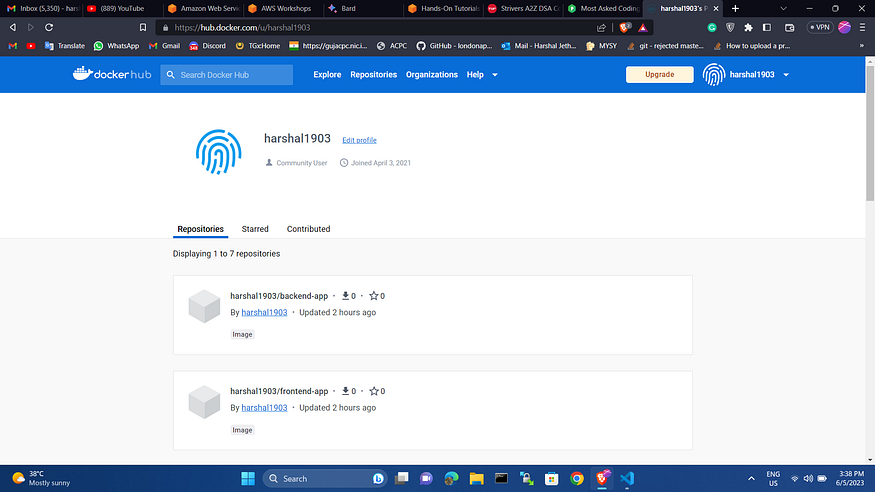
Task: Expand the Help dropdown arrow
Action: click(x=494, y=75)
